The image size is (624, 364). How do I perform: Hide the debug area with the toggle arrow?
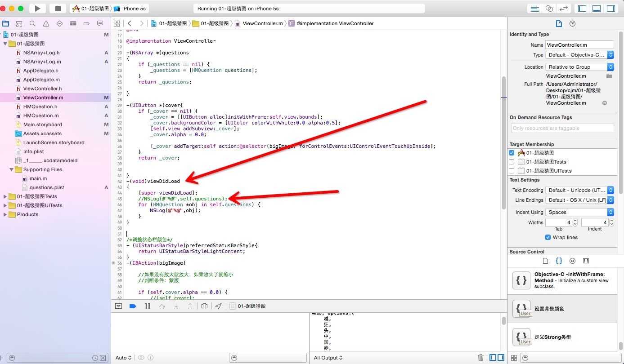[118, 306]
